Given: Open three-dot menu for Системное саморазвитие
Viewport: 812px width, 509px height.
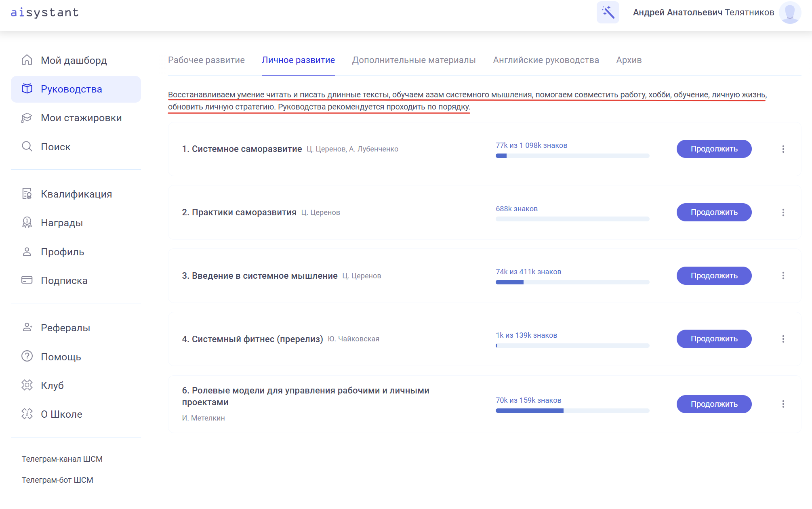Looking at the screenshot, I should 783,149.
